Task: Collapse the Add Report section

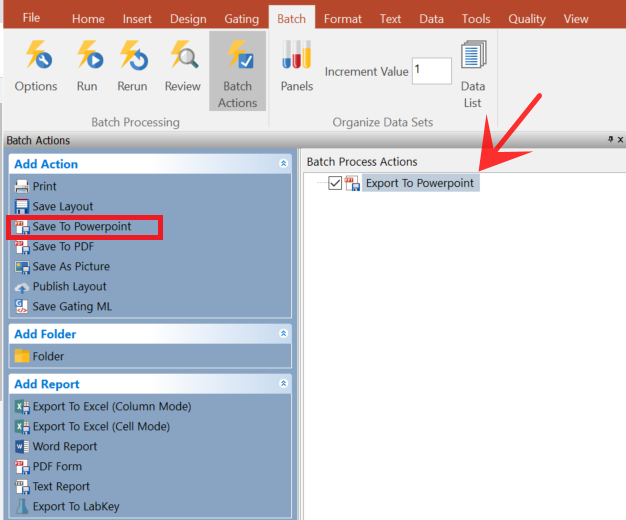Action: (283, 383)
